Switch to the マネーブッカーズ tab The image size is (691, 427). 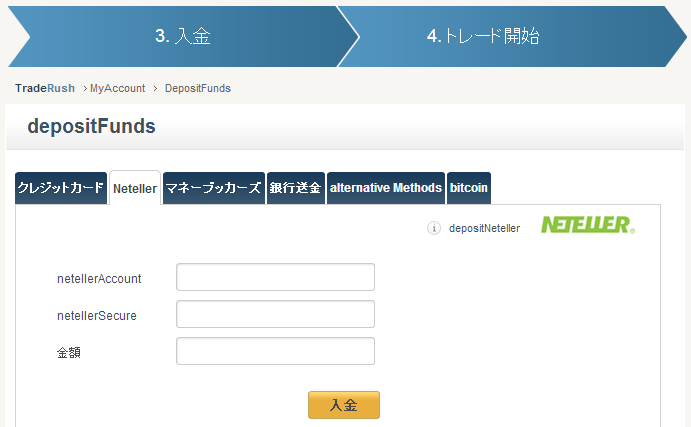coord(214,188)
